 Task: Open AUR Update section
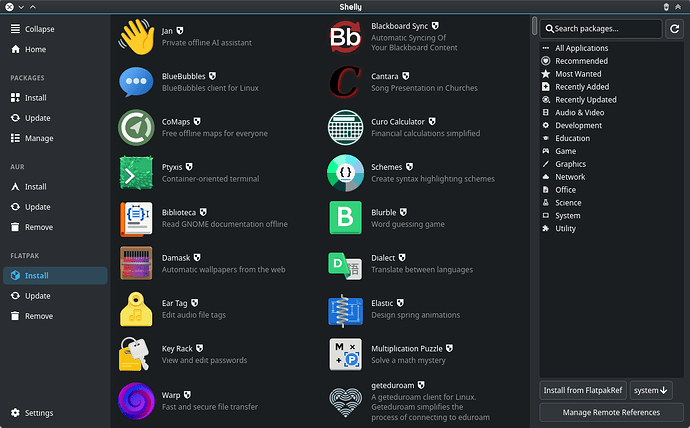(55, 207)
